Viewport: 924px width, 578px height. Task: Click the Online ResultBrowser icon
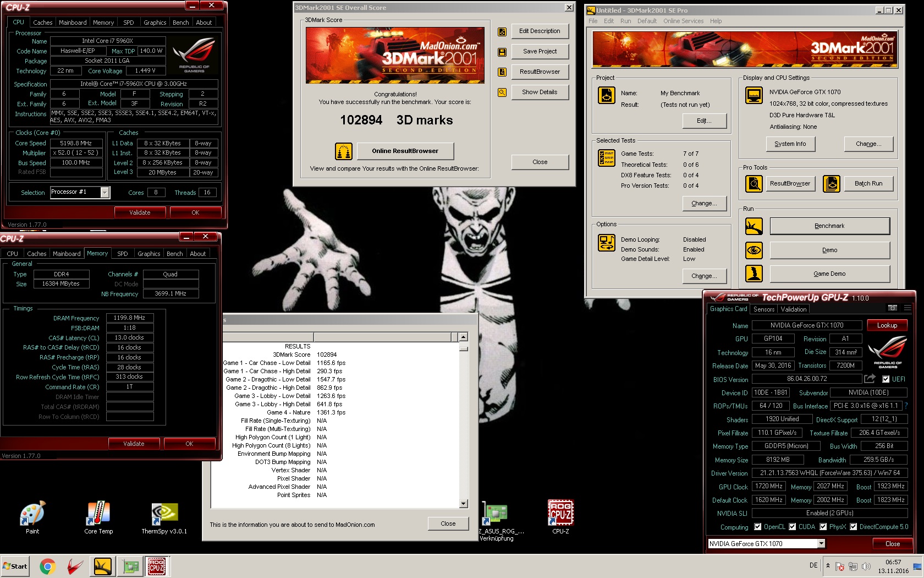[344, 151]
